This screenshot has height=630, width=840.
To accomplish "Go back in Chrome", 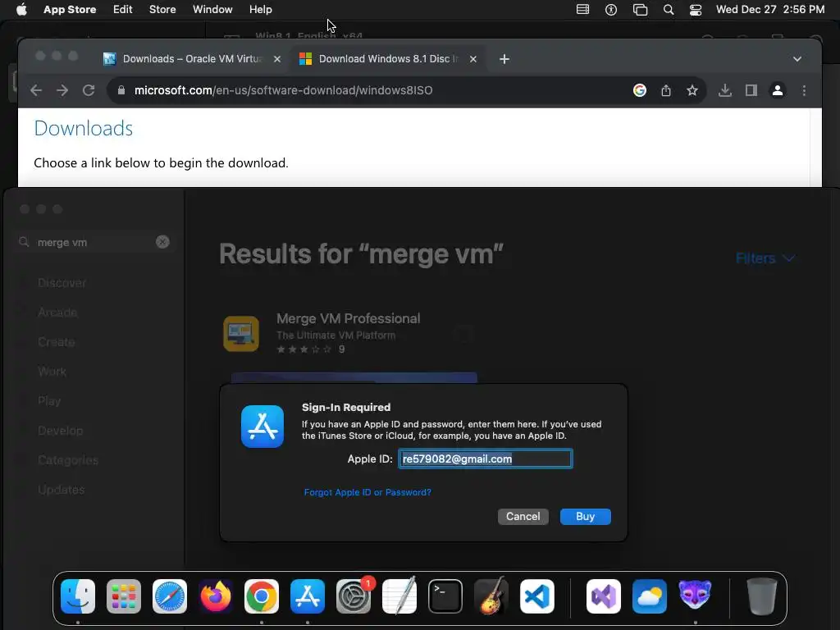I will point(36,90).
